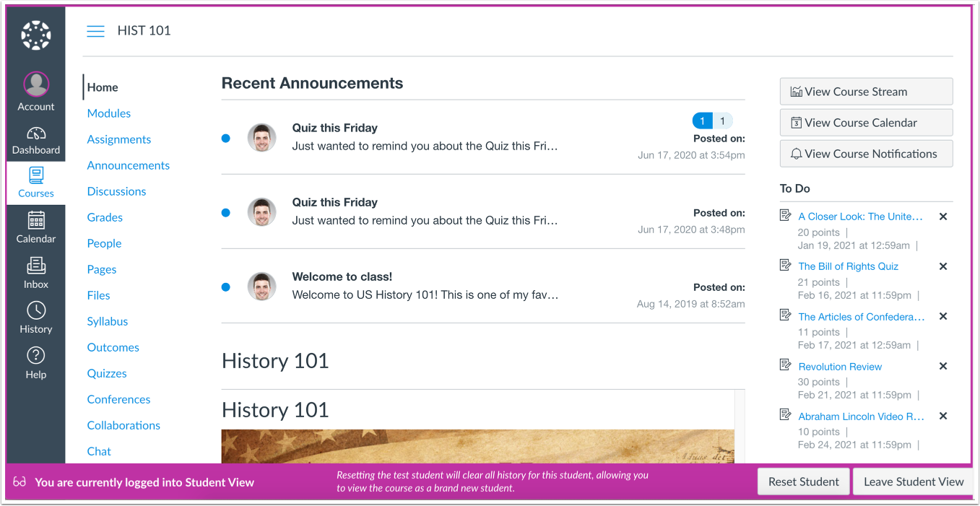Toggle unread dot on Welcome to class announcement
The width and height of the screenshot is (980, 506).
pyautogui.click(x=226, y=287)
